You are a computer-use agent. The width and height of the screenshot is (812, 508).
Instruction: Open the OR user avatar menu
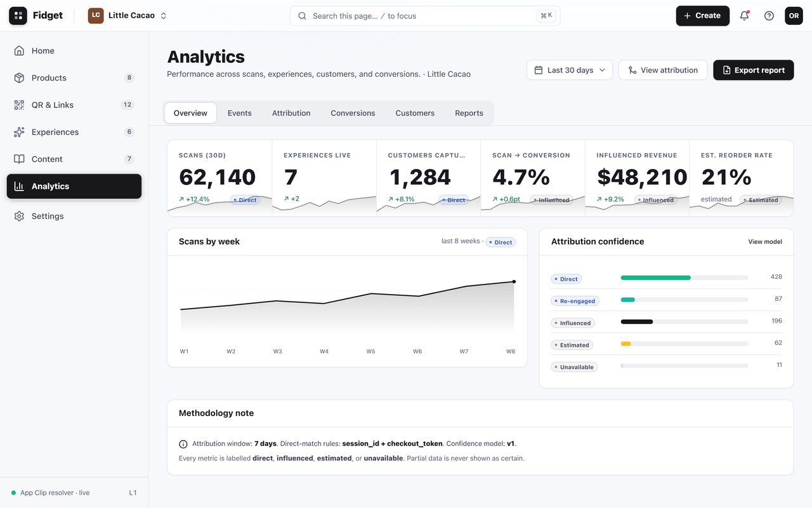pos(794,16)
